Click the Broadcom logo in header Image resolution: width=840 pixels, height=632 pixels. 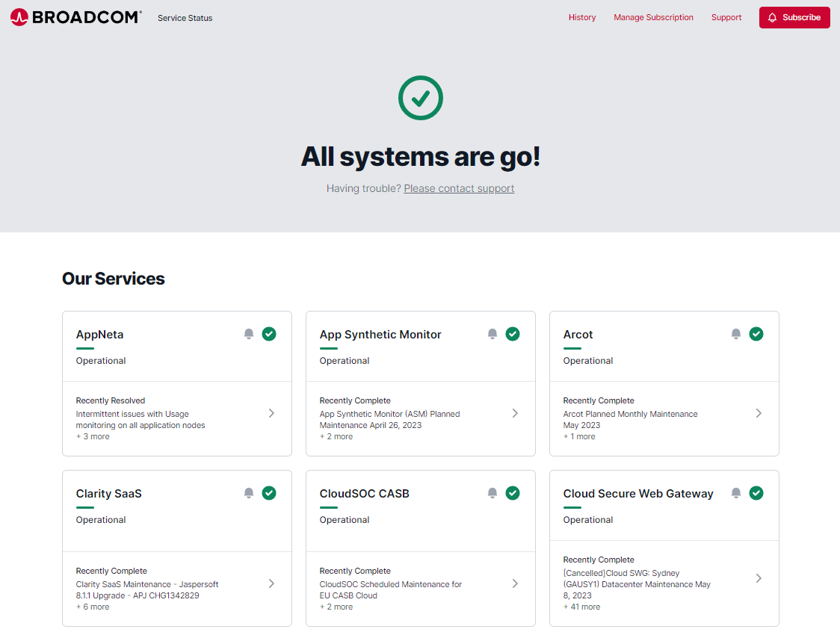pyautogui.click(x=75, y=17)
